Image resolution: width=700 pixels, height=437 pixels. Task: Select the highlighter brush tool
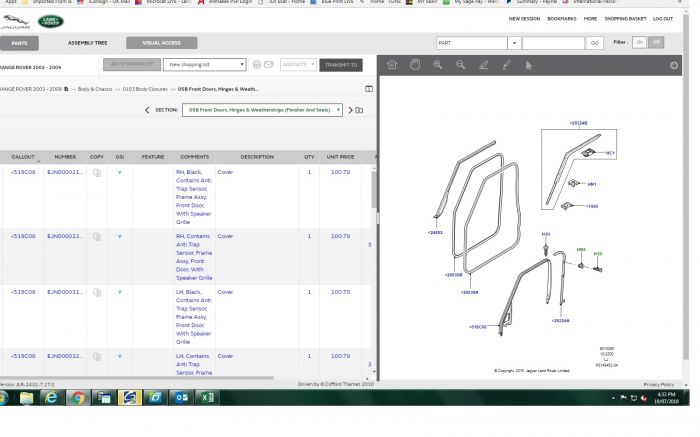pos(506,66)
